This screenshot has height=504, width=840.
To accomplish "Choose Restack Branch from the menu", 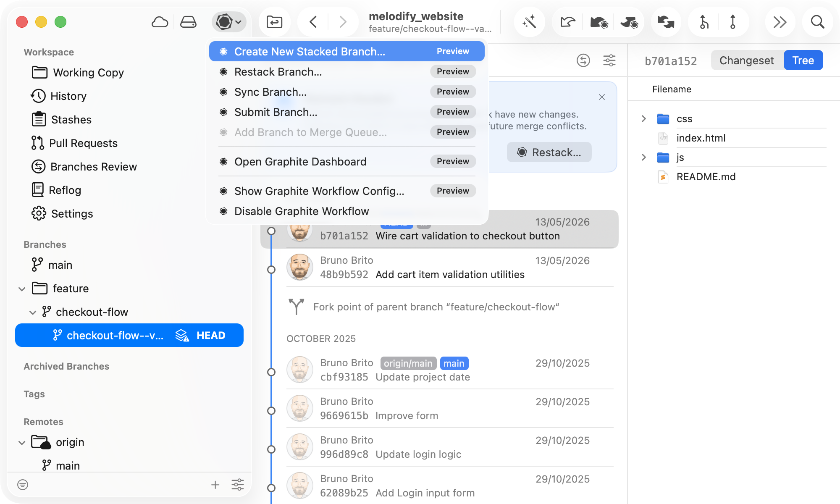I will click(x=347, y=71).
